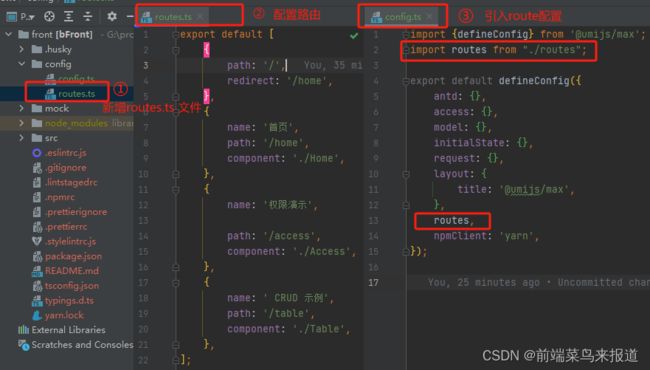Open .gitignore file
The height and width of the screenshot is (370, 650).
[66, 167]
